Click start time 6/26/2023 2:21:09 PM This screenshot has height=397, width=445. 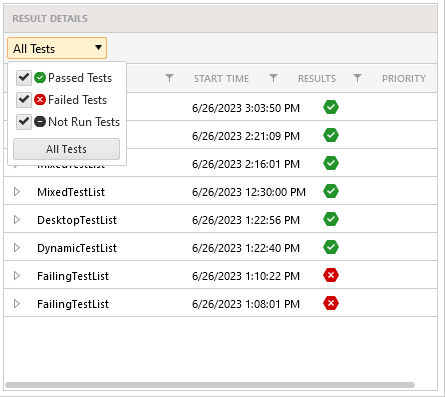click(246, 136)
